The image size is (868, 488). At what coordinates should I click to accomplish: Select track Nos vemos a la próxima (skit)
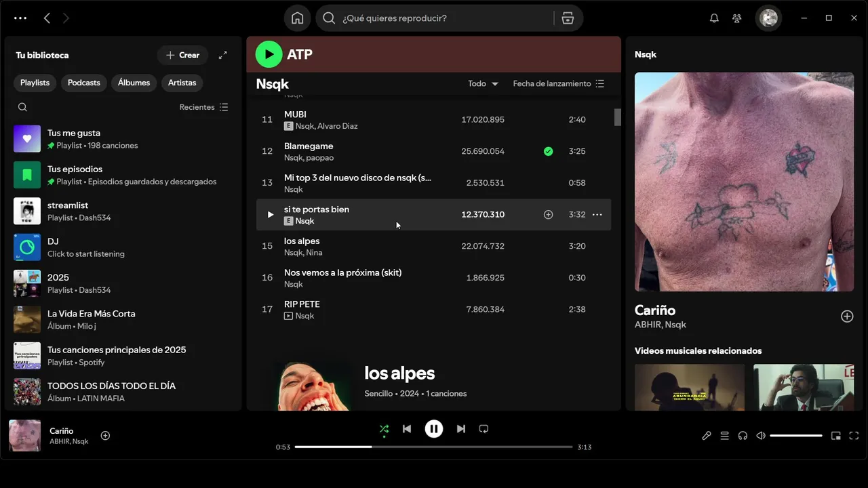tap(433, 278)
